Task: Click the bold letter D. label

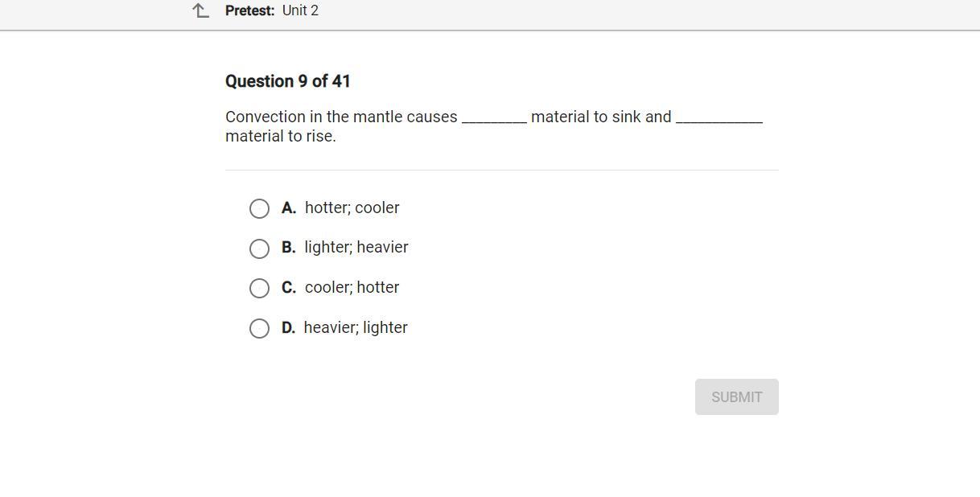Action: click(289, 327)
